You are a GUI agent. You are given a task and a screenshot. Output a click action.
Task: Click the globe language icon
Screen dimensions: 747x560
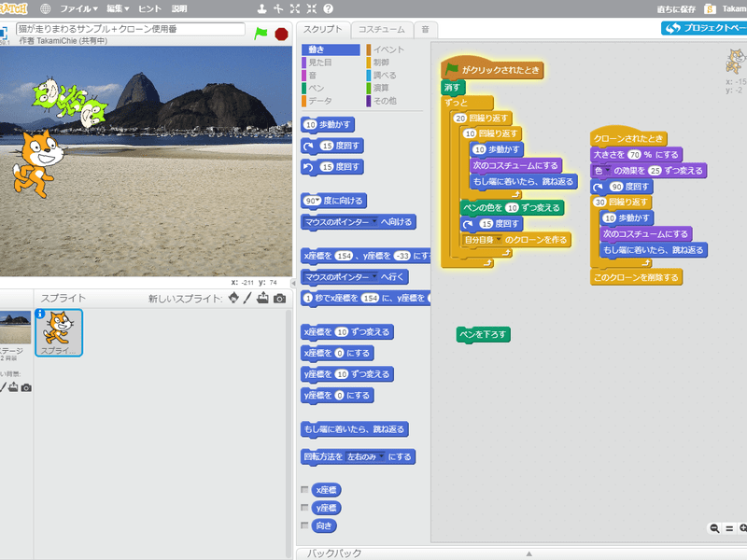[x=46, y=8]
